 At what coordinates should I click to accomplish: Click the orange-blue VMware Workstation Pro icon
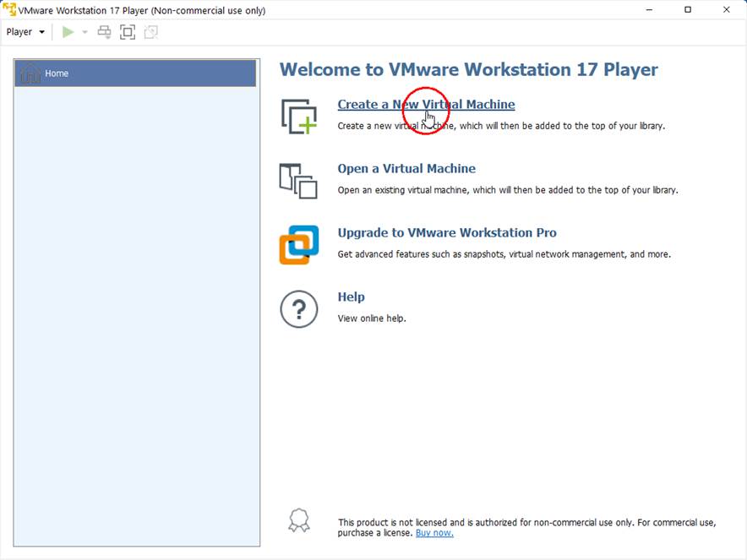coord(299,245)
